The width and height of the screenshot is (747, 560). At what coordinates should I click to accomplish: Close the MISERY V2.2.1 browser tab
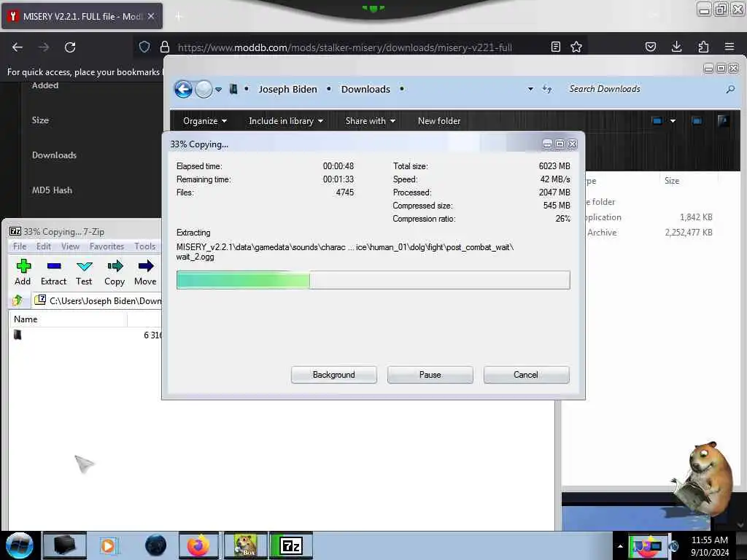[151, 16]
